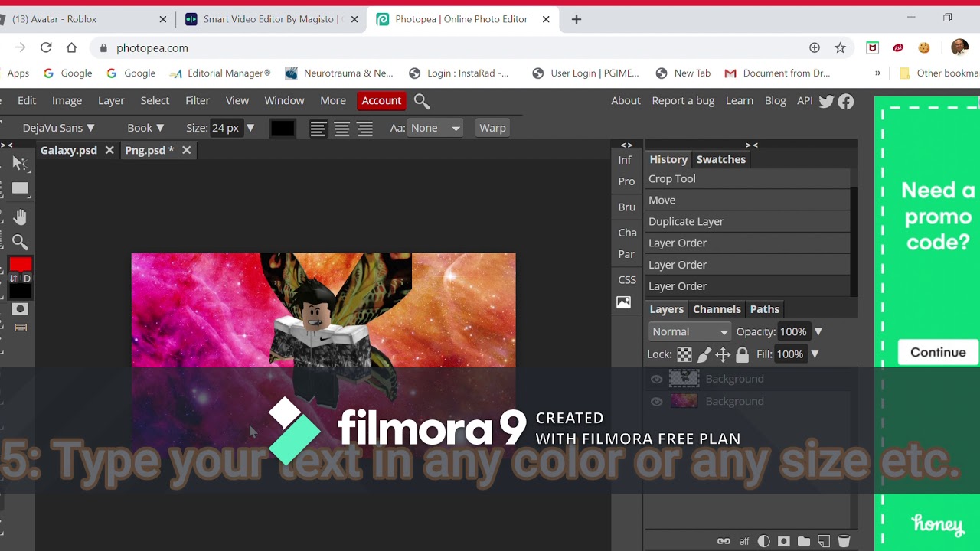The width and height of the screenshot is (980, 551).
Task: Open the red foreground color swatch
Action: [20, 264]
